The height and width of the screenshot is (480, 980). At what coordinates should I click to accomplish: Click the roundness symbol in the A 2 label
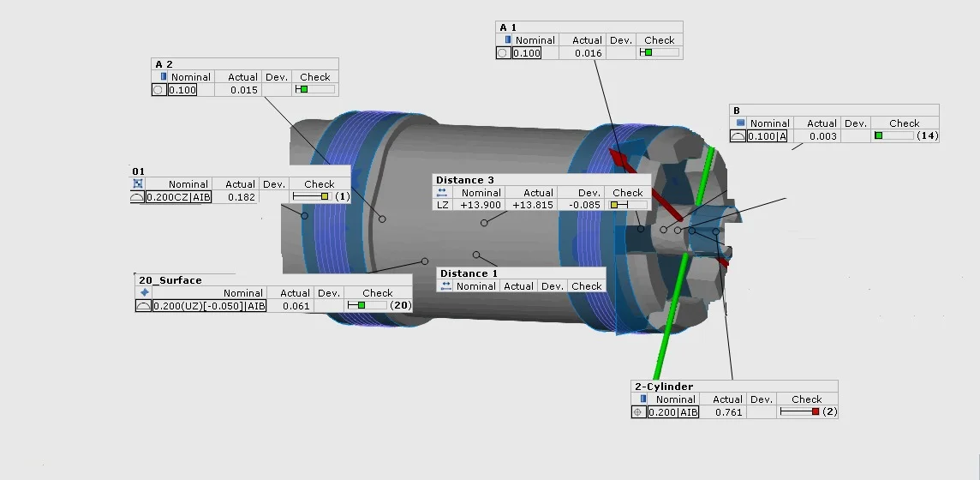158,90
